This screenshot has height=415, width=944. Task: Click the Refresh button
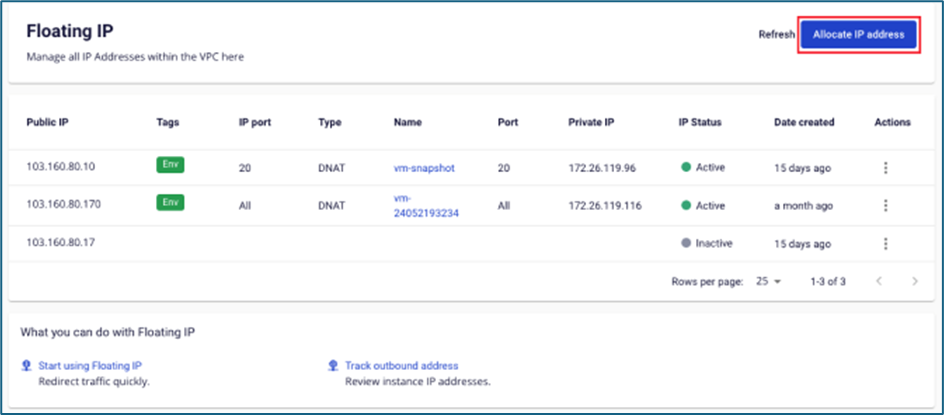[x=776, y=34]
